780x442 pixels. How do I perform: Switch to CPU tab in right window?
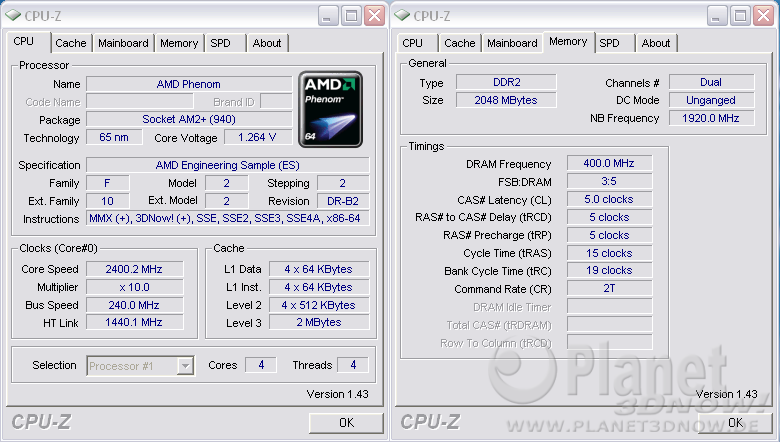pos(412,43)
